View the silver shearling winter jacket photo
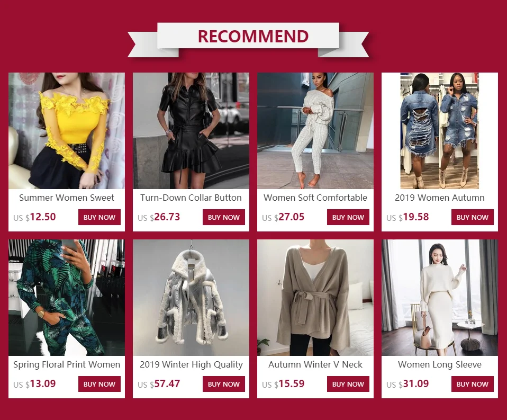Screen dimensions: 507x420 point(191,298)
